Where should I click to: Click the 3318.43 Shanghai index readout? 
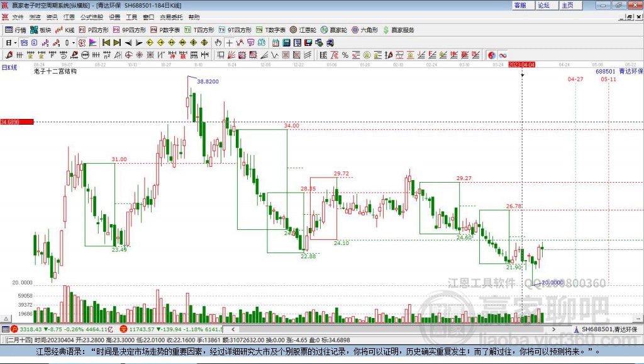[x=30, y=329]
